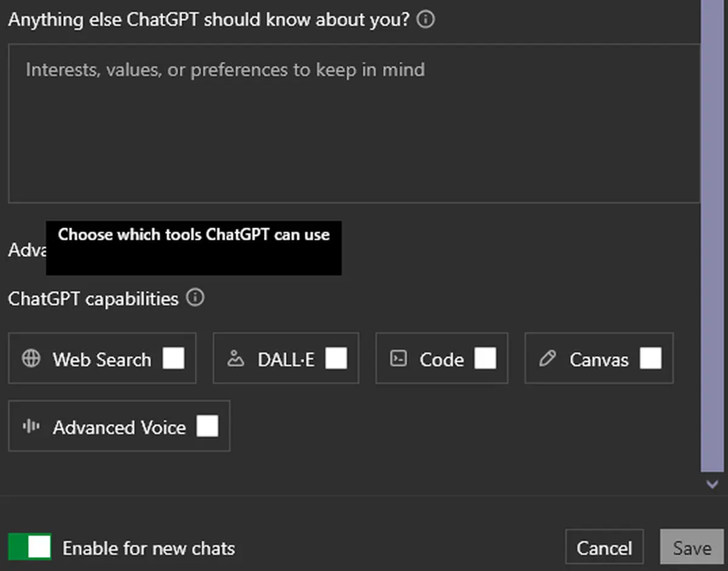Click the Canvas pencil icon
This screenshot has width=728, height=571.
point(548,359)
